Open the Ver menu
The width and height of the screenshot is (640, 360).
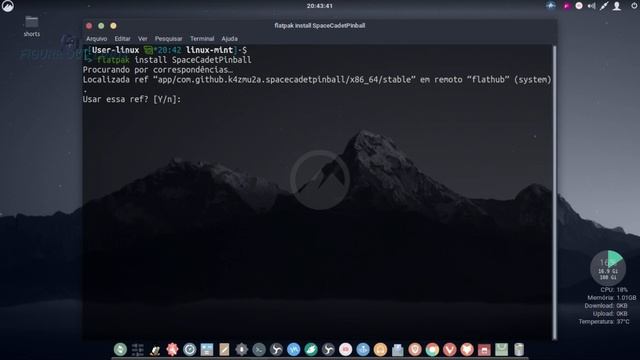[142, 39]
